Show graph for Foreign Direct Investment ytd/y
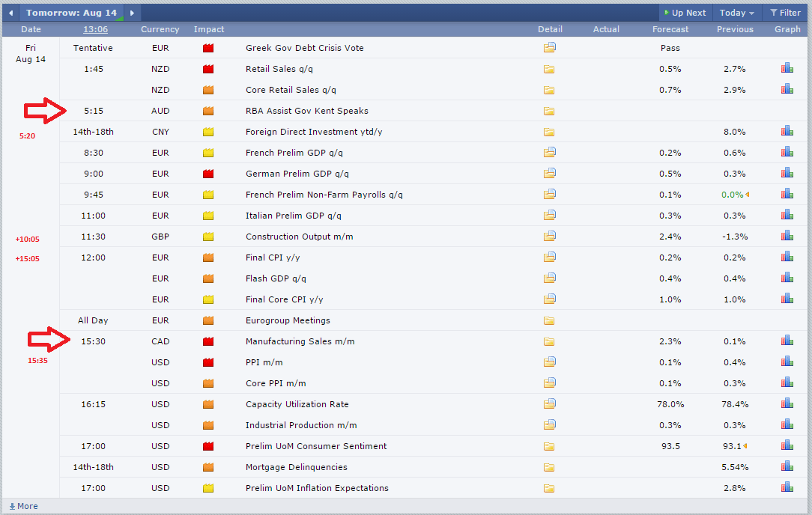Image resolution: width=812 pixels, height=515 pixels. point(787,131)
